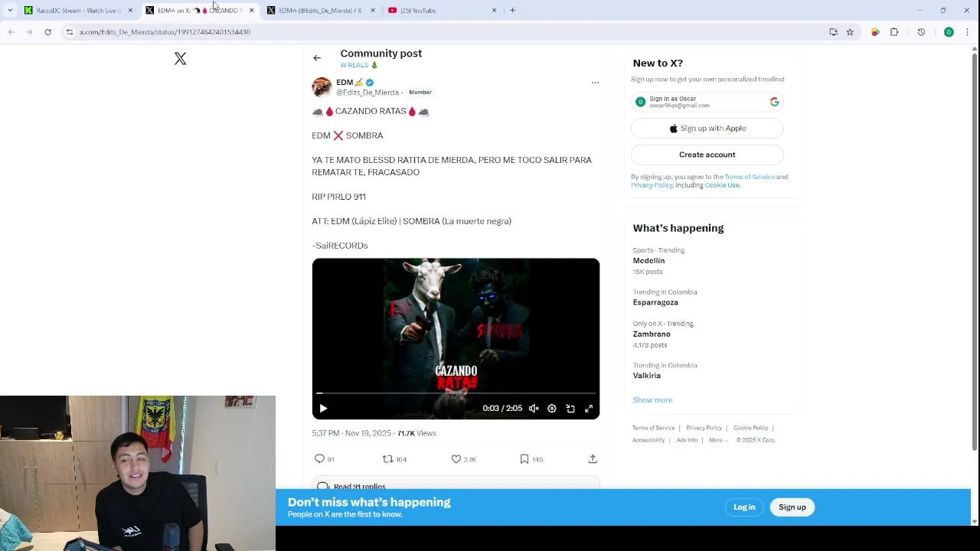Image resolution: width=980 pixels, height=551 pixels.
Task: Click the EDM profile avatar
Action: coord(322,86)
